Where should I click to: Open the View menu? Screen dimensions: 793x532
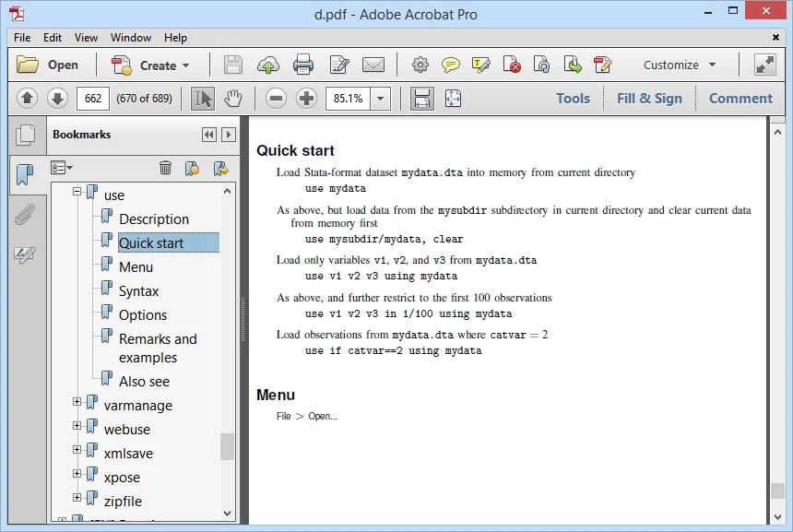86,38
